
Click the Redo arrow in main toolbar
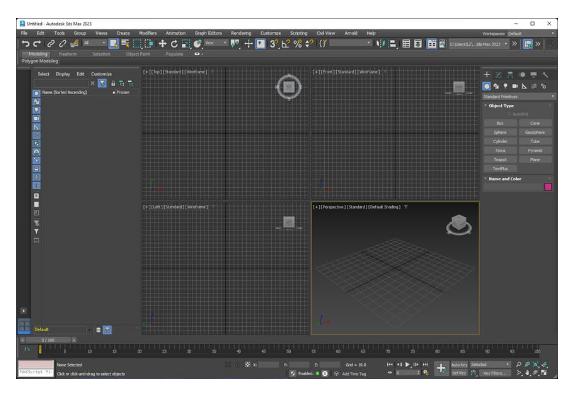point(37,44)
